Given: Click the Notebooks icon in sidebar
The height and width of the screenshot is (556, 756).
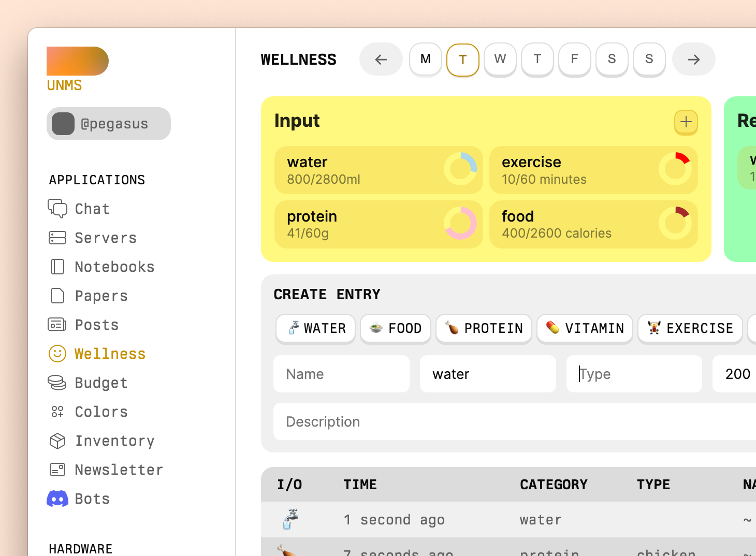Looking at the screenshot, I should 57,267.
